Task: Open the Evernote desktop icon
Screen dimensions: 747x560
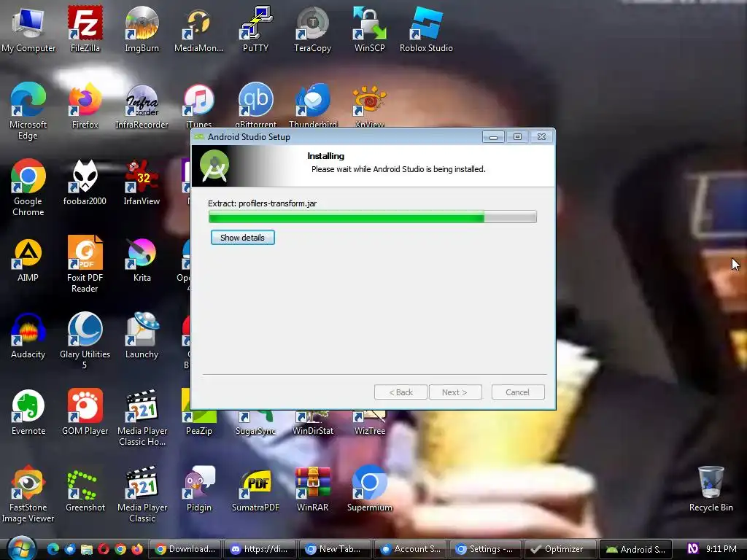Action: pos(28,412)
